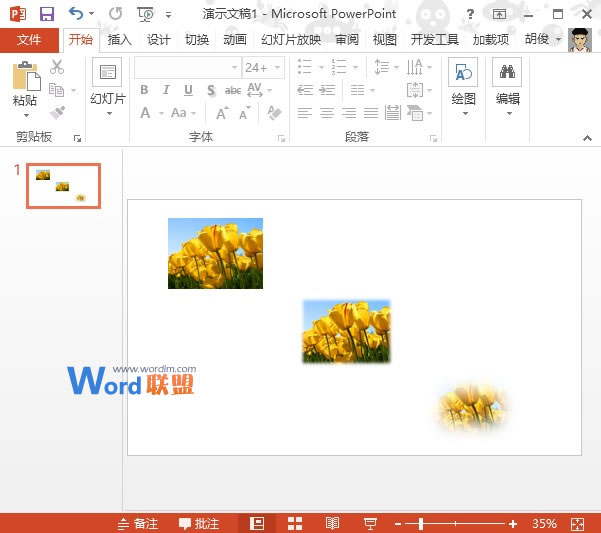The image size is (601, 533).
Task: Click the distributed alignment icon
Action: (x=393, y=113)
